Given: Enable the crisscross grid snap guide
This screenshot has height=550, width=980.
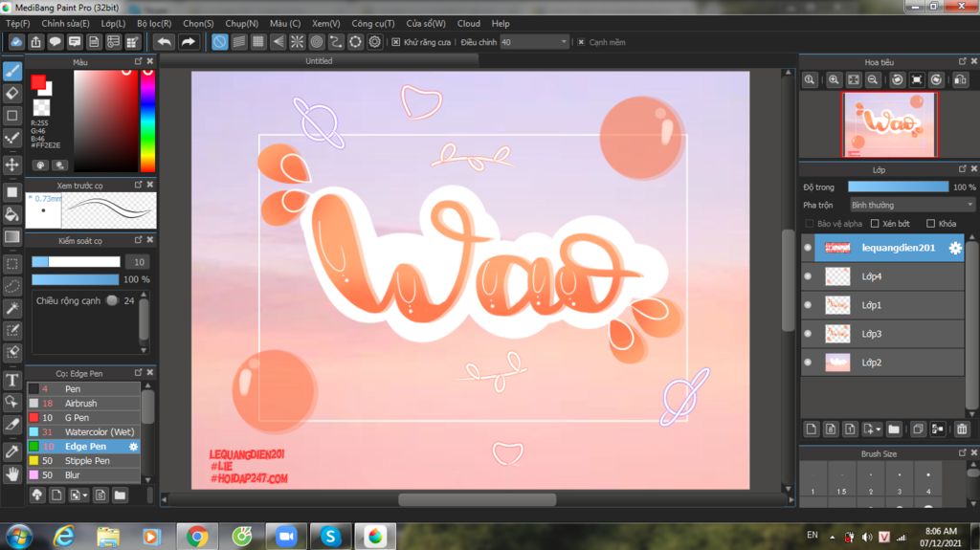Looking at the screenshot, I should coord(258,42).
